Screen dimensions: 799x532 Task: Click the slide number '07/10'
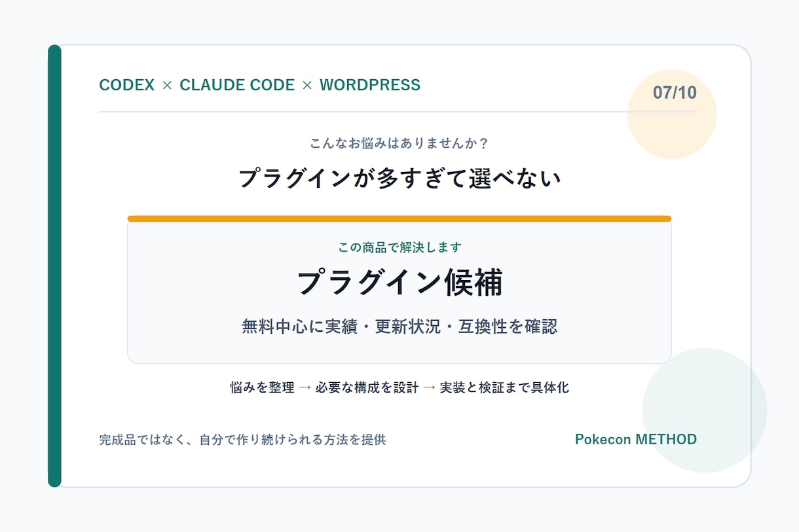[x=675, y=92]
